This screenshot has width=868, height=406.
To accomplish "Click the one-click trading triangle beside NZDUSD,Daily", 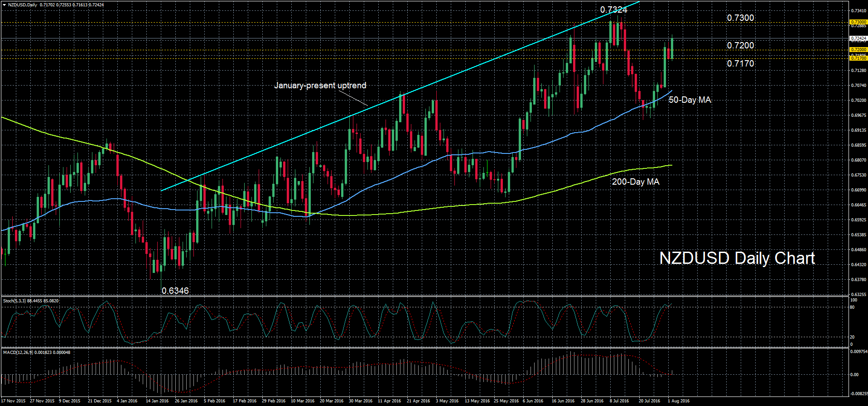I will (4, 5).
